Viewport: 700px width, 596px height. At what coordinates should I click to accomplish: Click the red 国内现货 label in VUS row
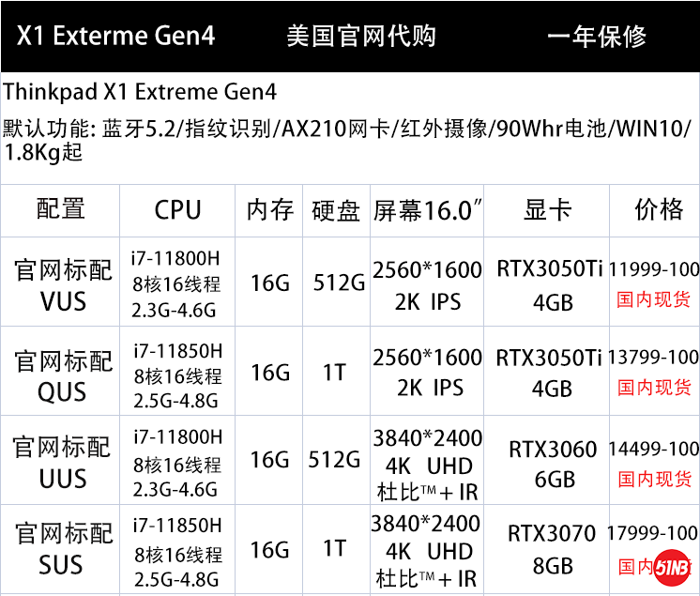654,299
